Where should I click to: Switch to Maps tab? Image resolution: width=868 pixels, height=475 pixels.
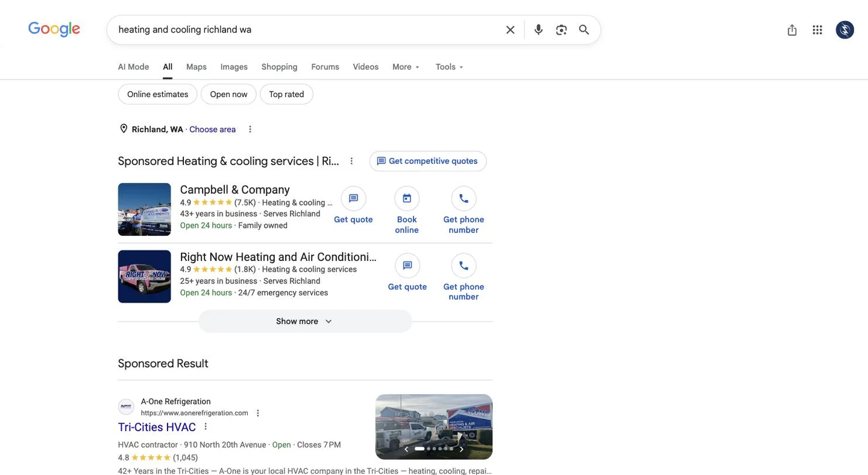click(x=197, y=67)
